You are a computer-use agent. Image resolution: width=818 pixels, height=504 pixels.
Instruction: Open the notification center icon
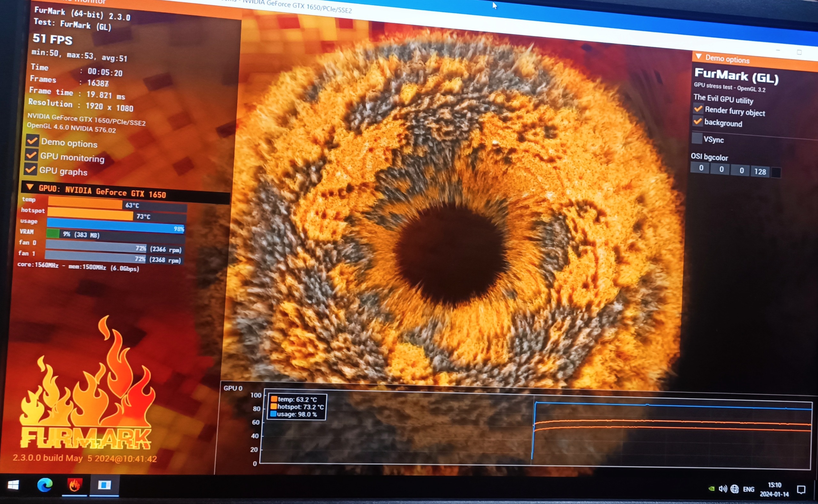click(801, 489)
